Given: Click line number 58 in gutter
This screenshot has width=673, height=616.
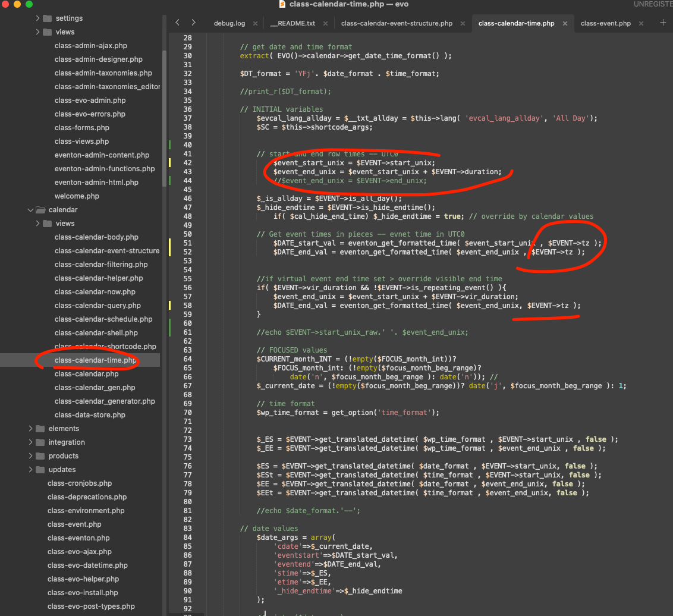Looking at the screenshot, I should tap(187, 306).
